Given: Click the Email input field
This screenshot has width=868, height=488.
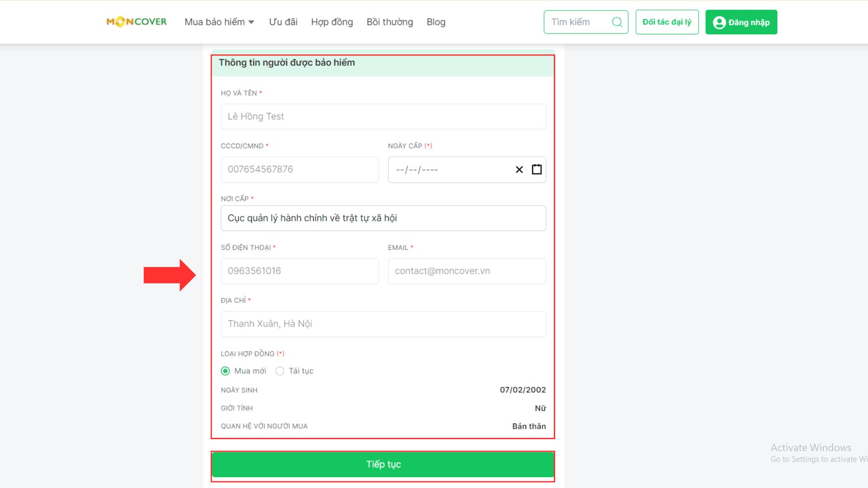Looking at the screenshot, I should (467, 271).
